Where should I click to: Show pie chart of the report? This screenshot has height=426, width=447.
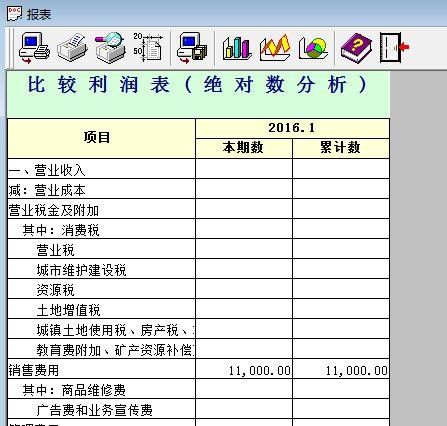[313, 49]
